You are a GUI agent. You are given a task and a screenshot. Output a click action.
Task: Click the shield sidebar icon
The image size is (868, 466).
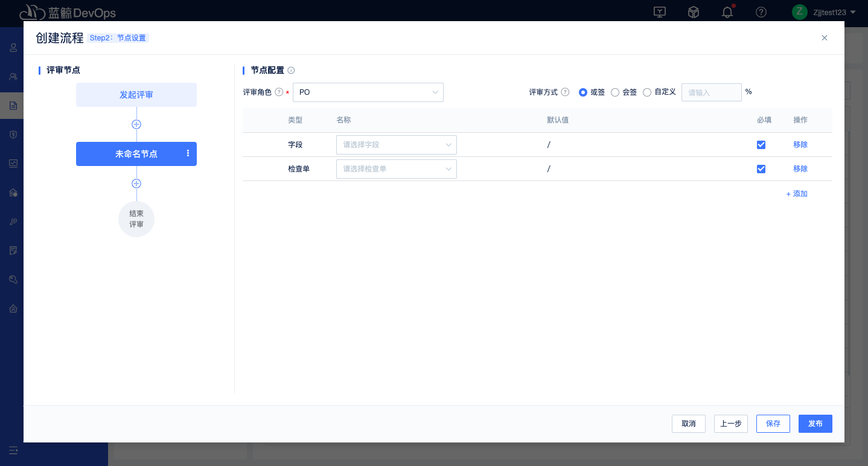pyautogui.click(x=13, y=135)
